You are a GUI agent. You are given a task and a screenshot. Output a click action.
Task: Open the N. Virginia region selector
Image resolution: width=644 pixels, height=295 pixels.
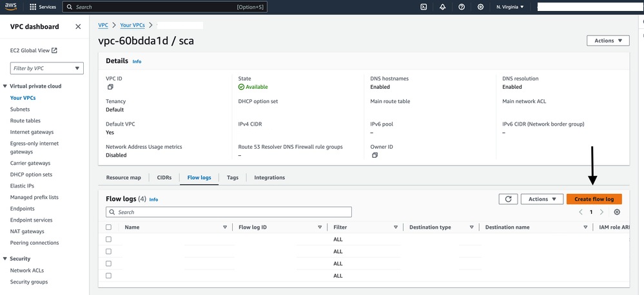pos(510,7)
